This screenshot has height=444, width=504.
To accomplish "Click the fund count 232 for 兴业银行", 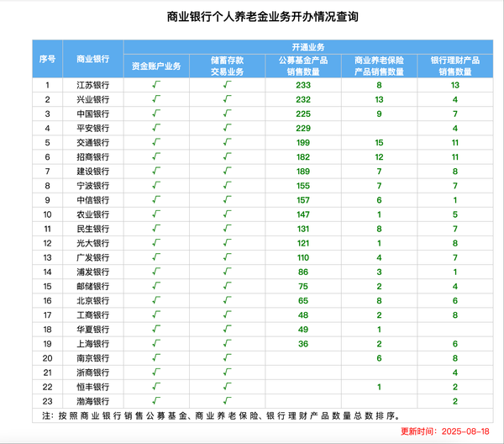I will pos(303,99).
